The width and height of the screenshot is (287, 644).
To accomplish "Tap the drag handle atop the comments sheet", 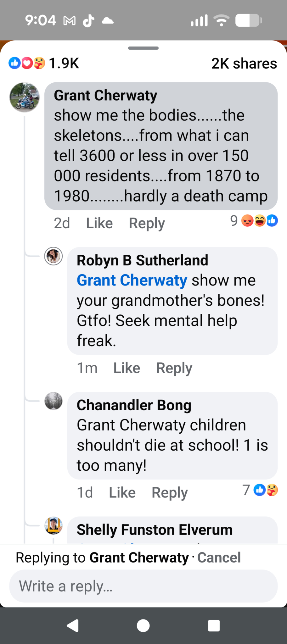I will [143, 48].
